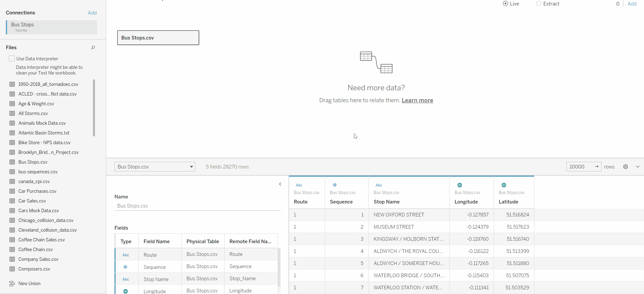
Task: Click table icon beside Age & Weight.csv
Action: (12, 104)
